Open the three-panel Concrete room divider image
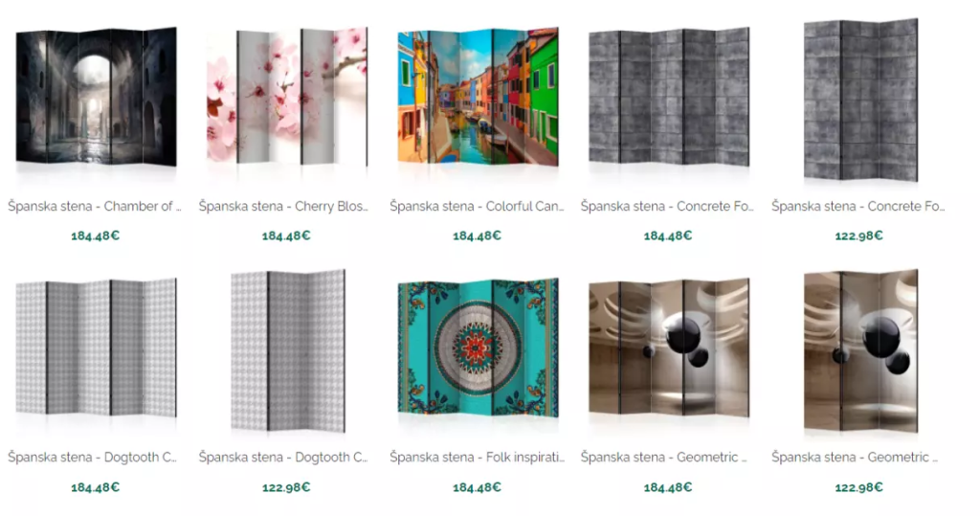The width and height of the screenshot is (980, 516). pyautogui.click(x=860, y=101)
